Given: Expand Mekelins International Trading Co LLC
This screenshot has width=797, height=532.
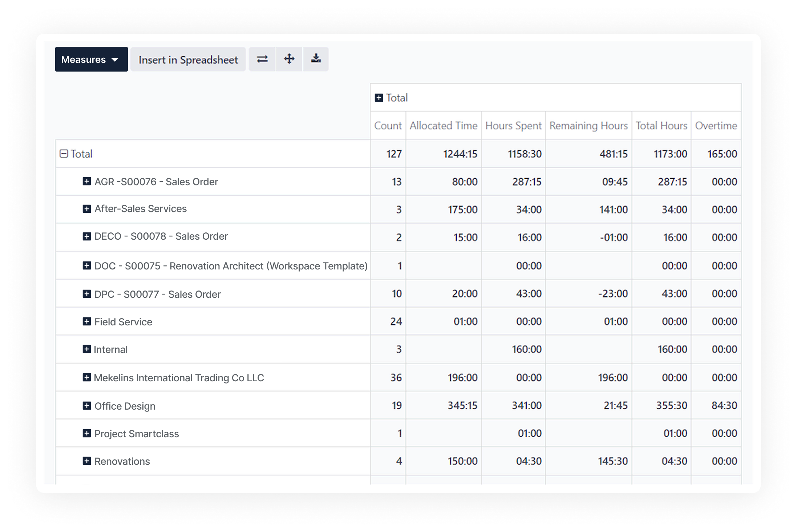Looking at the screenshot, I should [87, 378].
